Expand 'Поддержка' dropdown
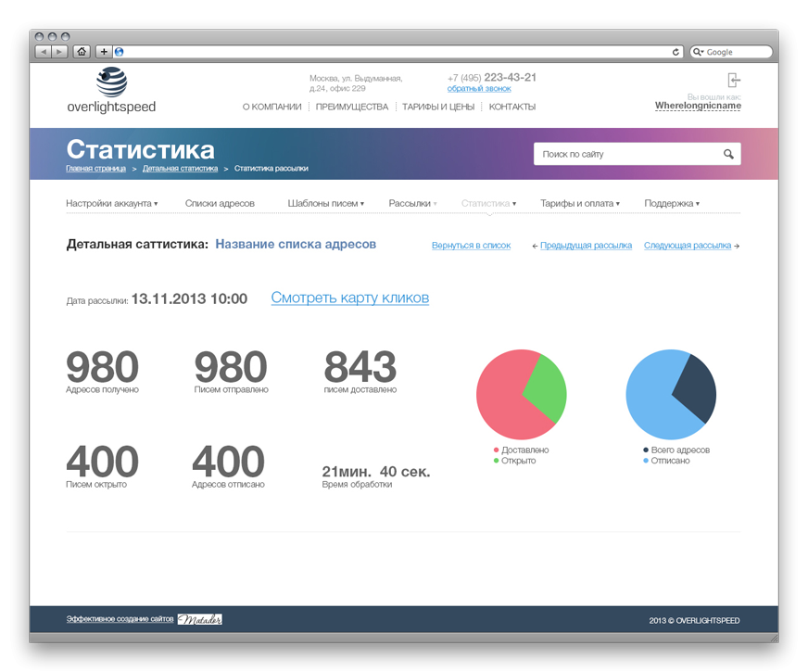Viewport: 808px width, 672px height. pyautogui.click(x=672, y=204)
